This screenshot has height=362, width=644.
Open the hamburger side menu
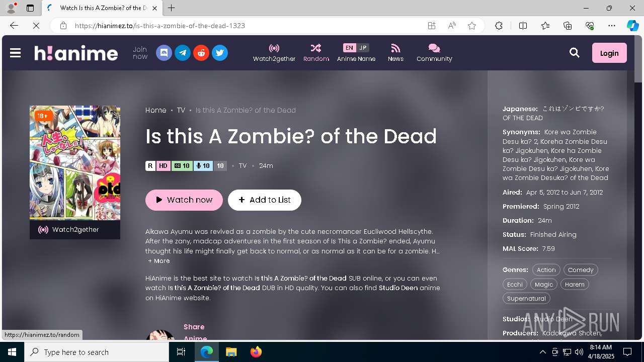click(x=15, y=53)
